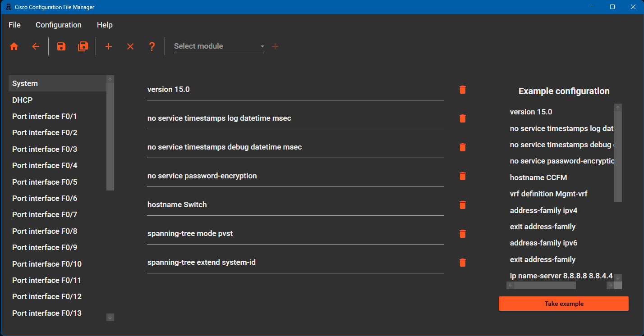Image resolution: width=644 pixels, height=336 pixels.
Task: Open the Configuration menu
Action: tap(58, 25)
